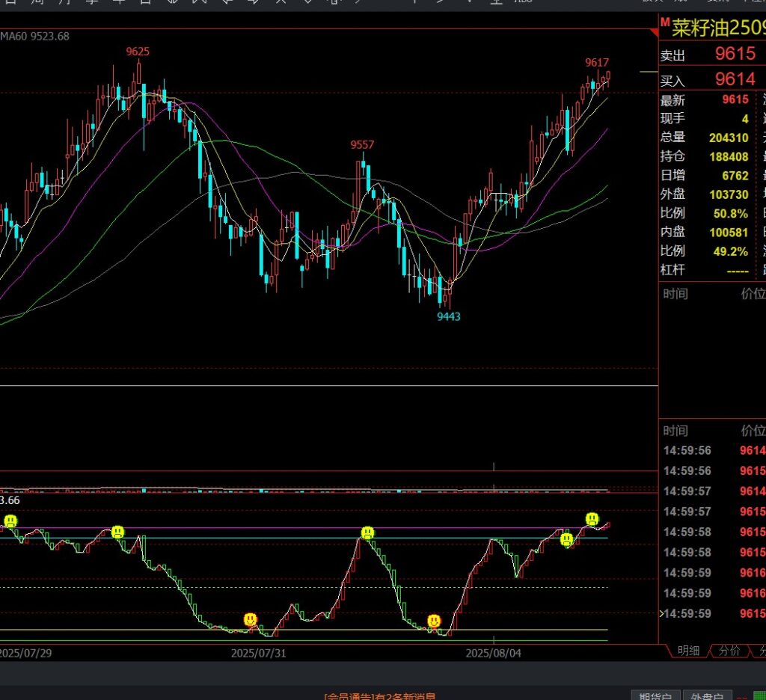
Task: Switch to the 明细 tab
Action: (688, 651)
